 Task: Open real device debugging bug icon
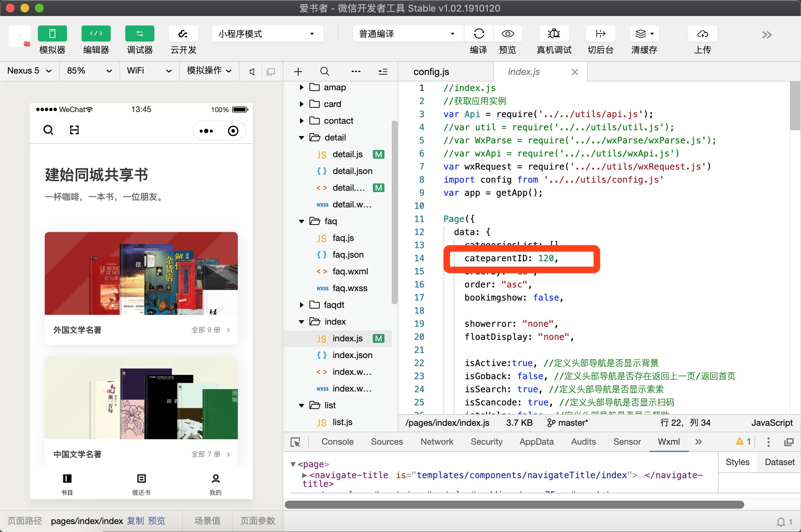[554, 34]
